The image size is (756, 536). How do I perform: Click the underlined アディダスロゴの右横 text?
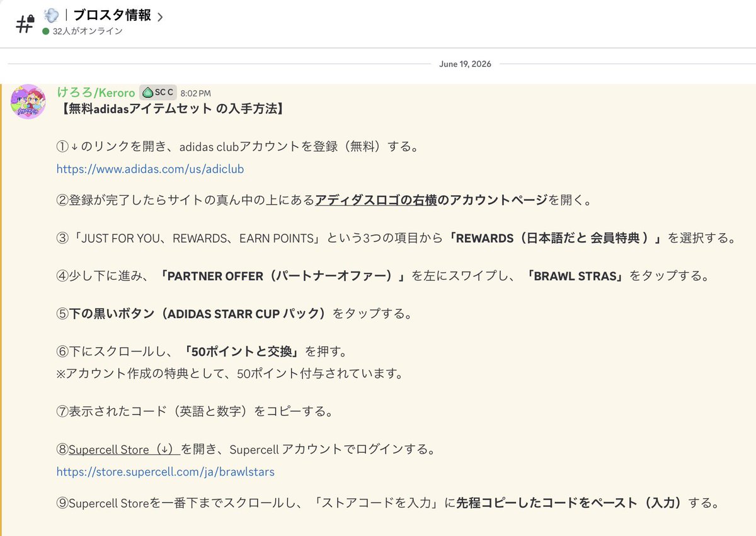[x=376, y=200]
